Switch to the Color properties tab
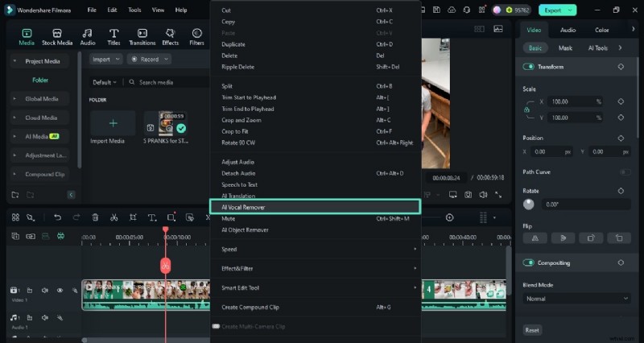Screen dimensions: 644x343 601,30
